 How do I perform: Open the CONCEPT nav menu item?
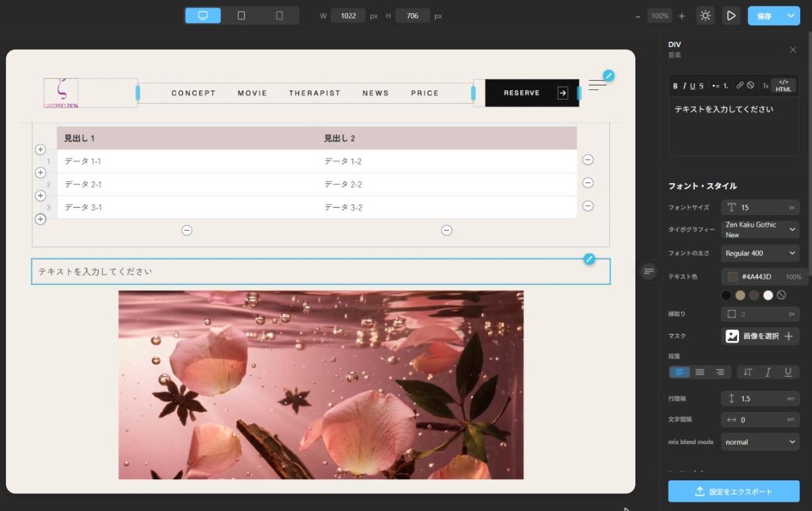(x=194, y=93)
